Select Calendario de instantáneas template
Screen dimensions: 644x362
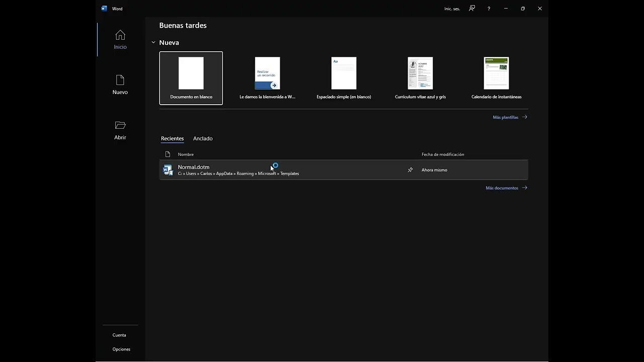[497, 78]
